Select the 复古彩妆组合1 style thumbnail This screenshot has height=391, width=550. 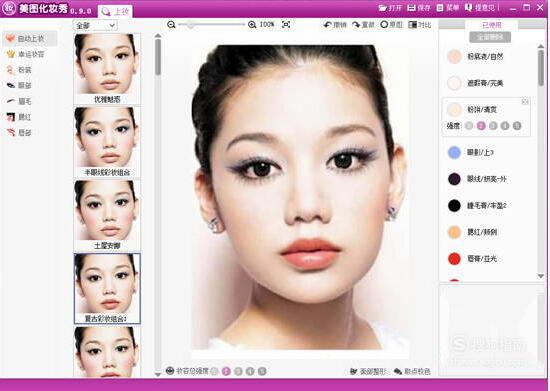coord(107,289)
